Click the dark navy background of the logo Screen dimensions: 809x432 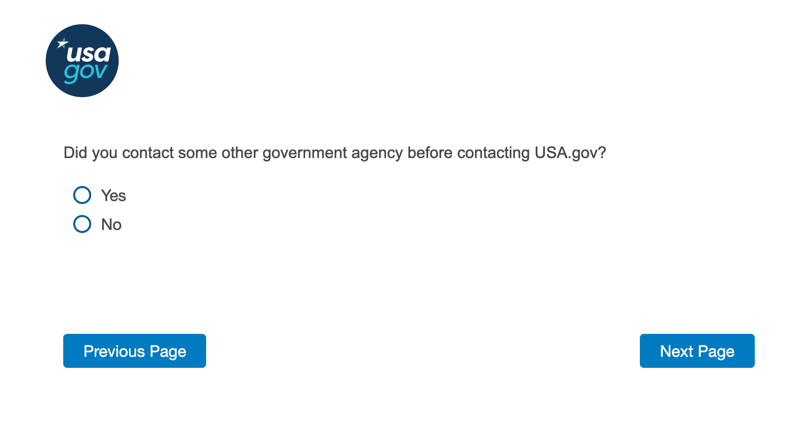coord(58,75)
